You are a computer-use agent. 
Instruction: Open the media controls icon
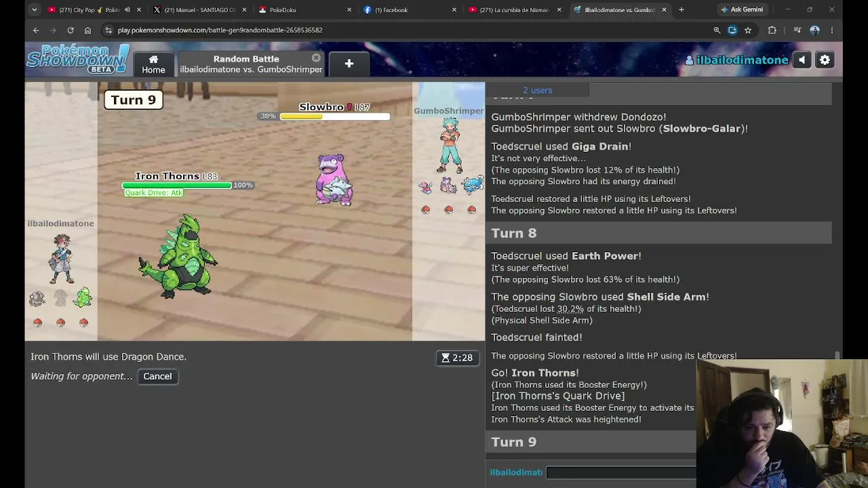(797, 30)
